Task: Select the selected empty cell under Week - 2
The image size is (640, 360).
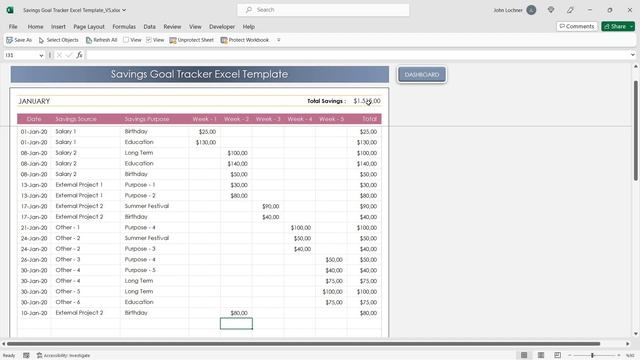Action: [236, 324]
